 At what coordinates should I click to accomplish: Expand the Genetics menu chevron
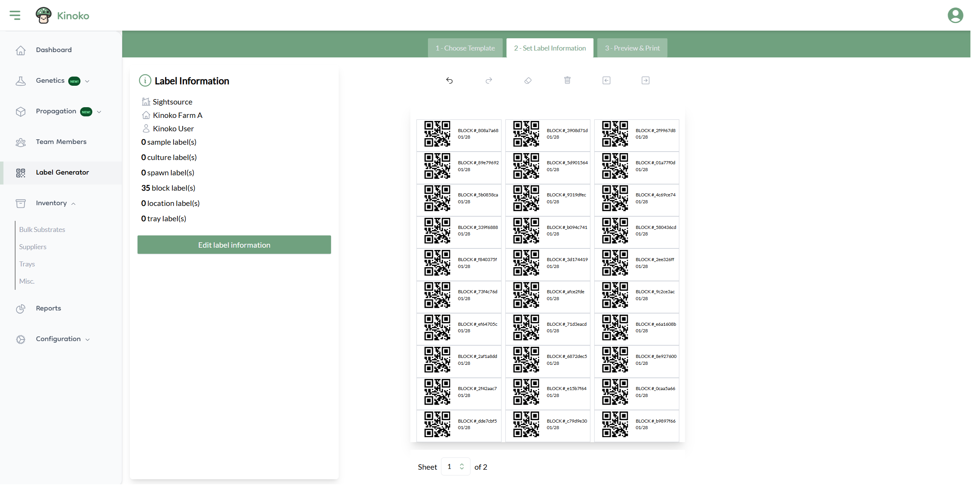tap(87, 81)
